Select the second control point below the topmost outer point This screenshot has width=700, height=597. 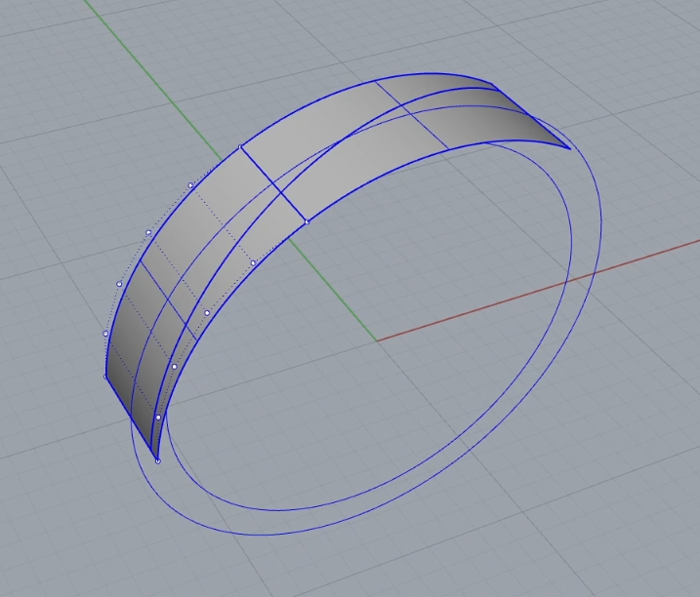[148, 233]
